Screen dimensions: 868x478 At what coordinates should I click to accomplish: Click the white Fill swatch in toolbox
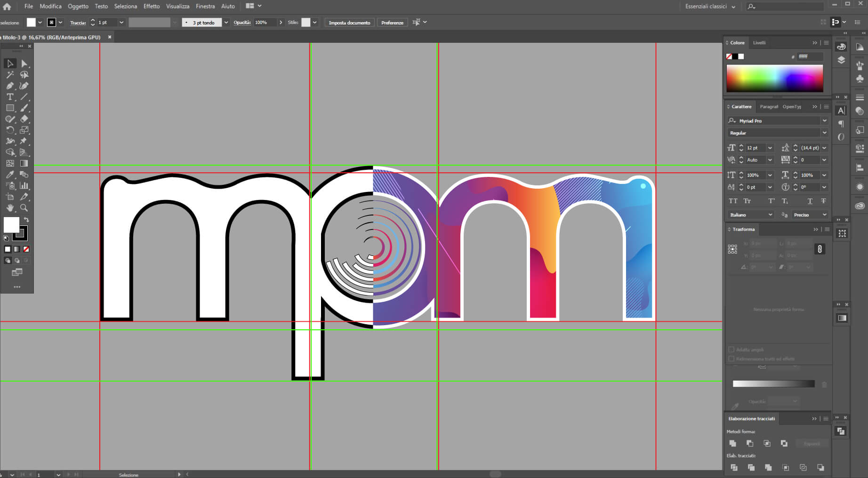[x=11, y=225]
